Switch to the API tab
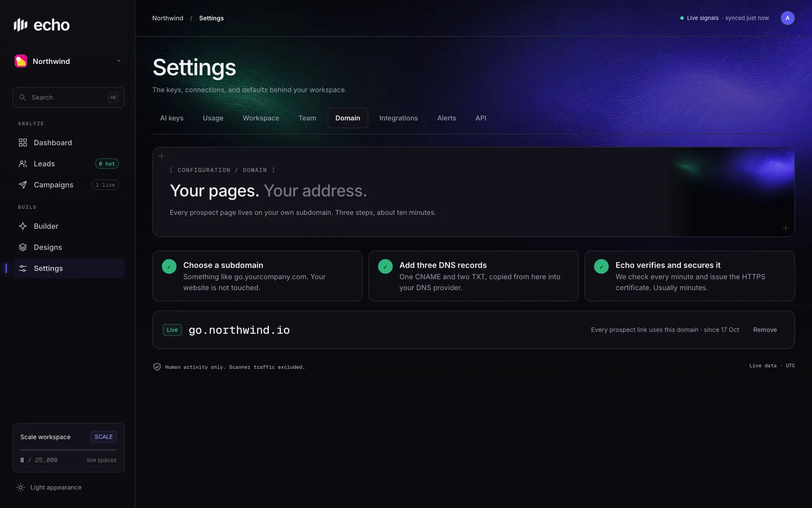 tap(481, 118)
